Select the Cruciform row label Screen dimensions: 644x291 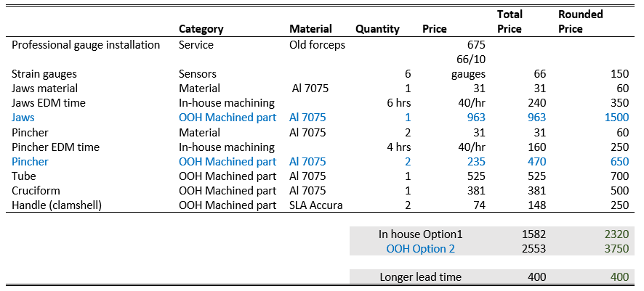point(36,190)
